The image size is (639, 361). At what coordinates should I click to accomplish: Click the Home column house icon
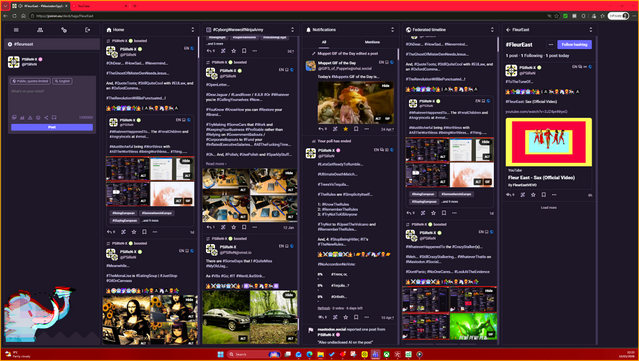point(109,30)
